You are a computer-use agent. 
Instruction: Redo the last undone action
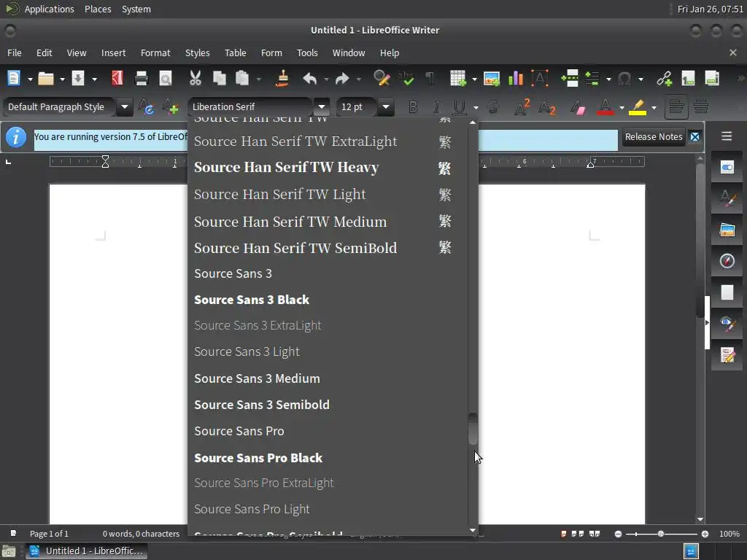click(x=342, y=78)
